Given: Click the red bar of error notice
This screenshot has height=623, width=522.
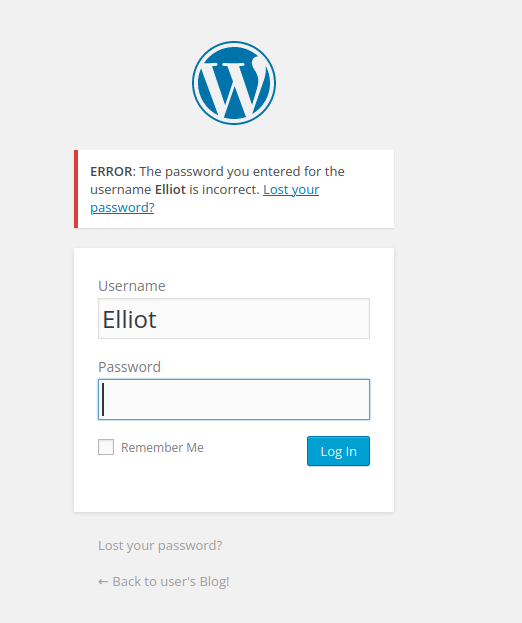Looking at the screenshot, I should 76,189.
